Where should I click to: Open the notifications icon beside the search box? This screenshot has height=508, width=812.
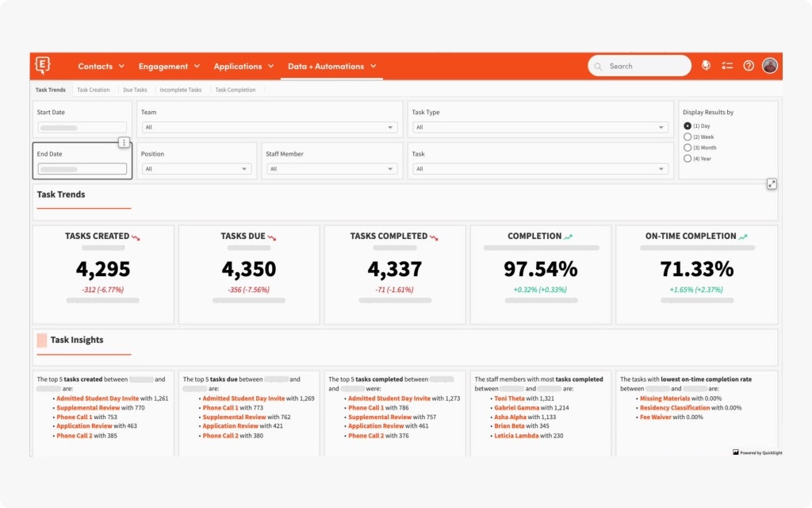705,65
